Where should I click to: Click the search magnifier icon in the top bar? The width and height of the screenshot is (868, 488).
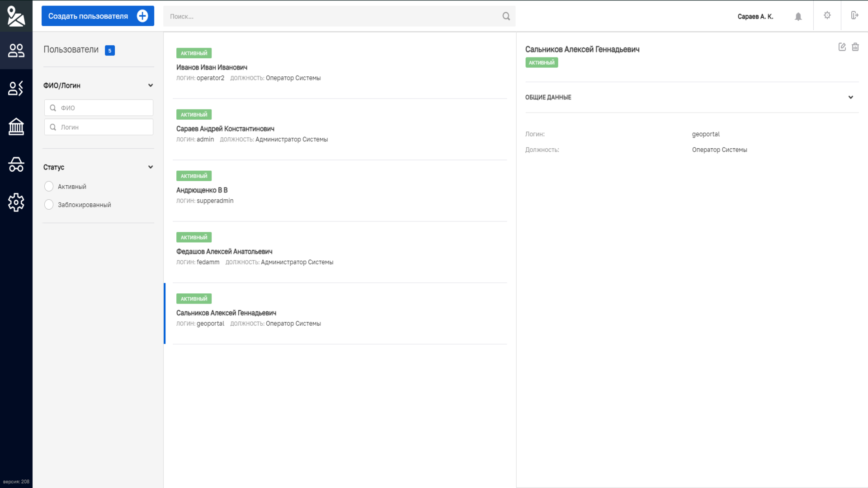pos(506,16)
